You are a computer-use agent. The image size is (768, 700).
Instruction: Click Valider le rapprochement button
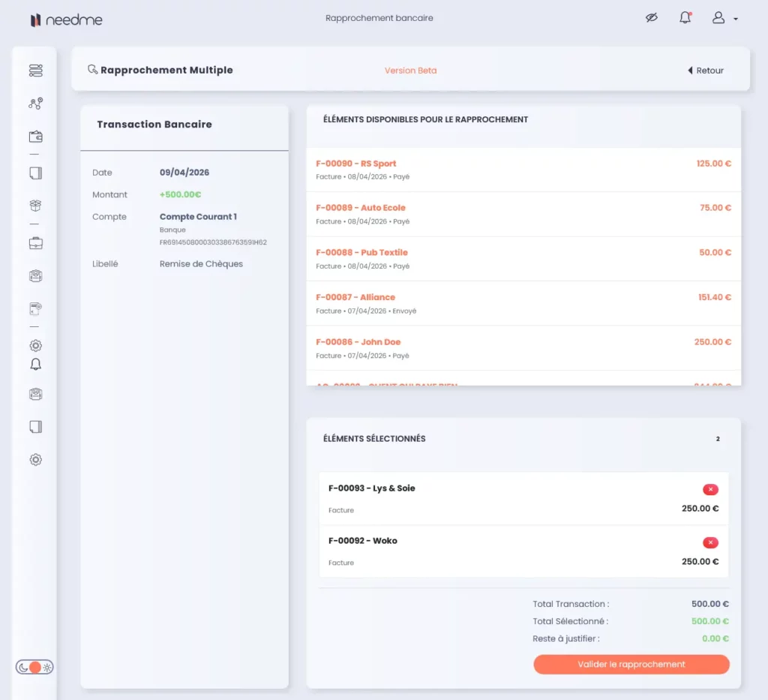[x=631, y=664]
